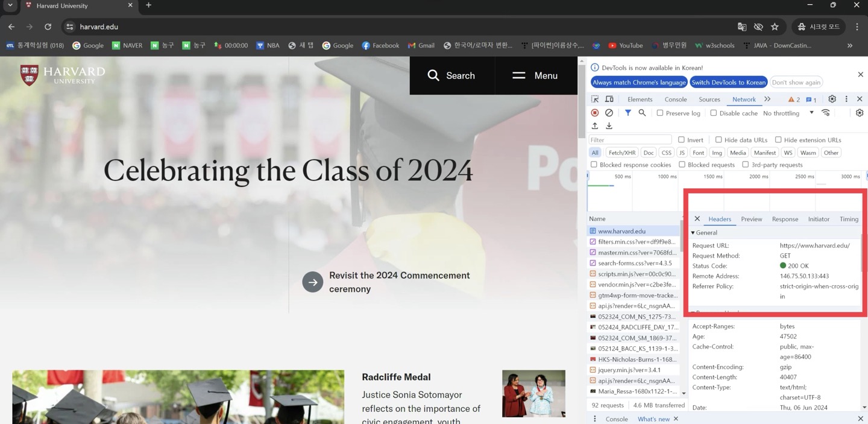Viewport: 868px width, 424px height.
Task: Bookmark this page with the star icon
Action: (775, 27)
